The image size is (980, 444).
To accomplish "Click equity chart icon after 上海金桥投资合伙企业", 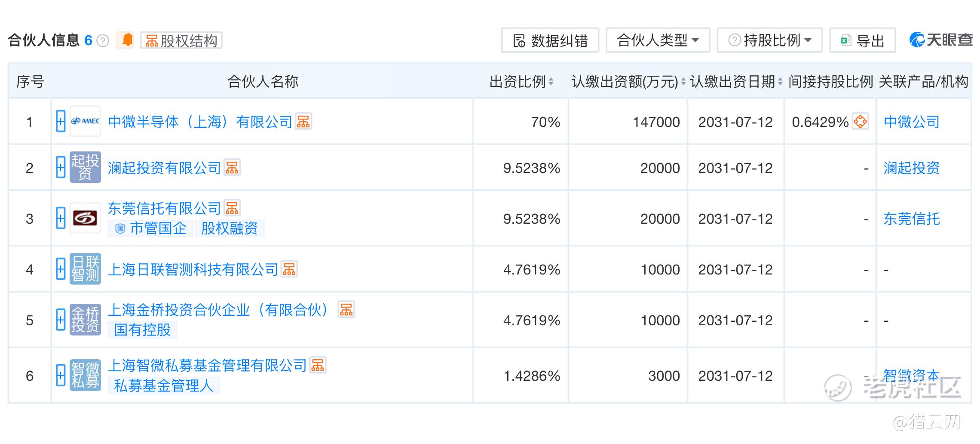I will pyautogui.click(x=346, y=309).
